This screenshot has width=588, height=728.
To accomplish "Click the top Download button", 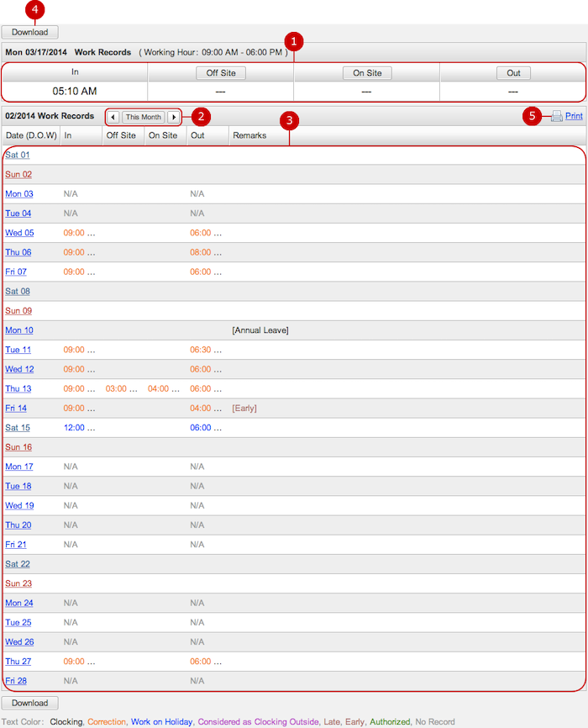I will (29, 32).
